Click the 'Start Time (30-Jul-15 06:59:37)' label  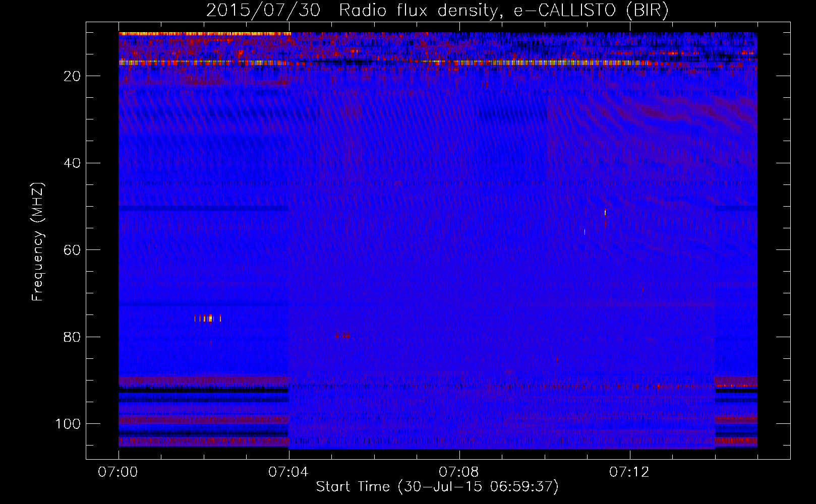click(437, 487)
